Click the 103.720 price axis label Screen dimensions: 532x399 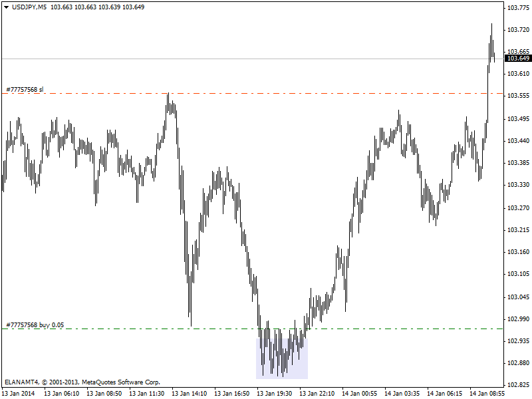tap(518, 30)
